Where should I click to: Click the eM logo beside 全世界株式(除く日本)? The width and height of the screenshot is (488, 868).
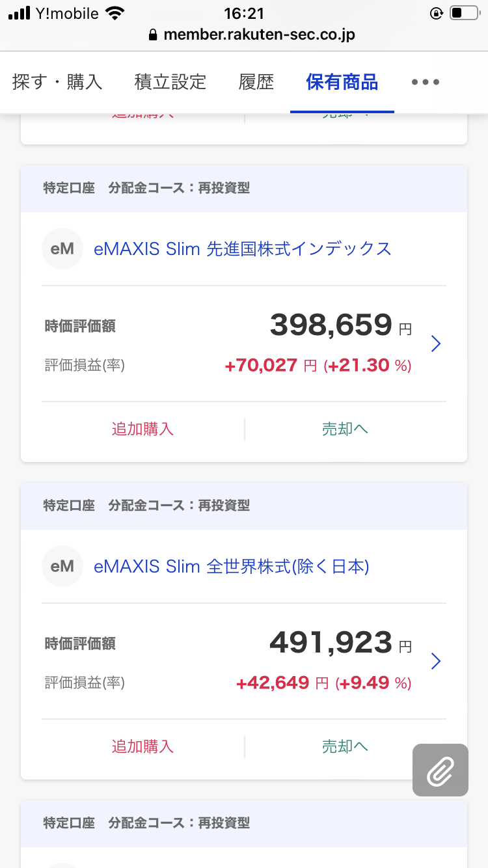pyautogui.click(x=62, y=566)
